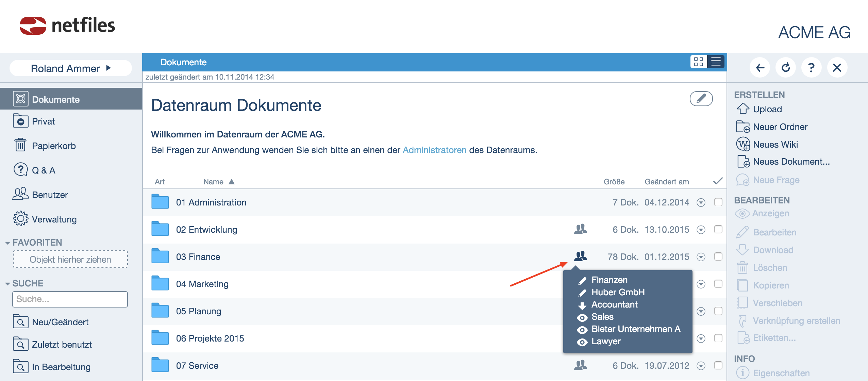This screenshot has width=868, height=381.
Task: Click Upload in the Erstellen panel
Action: point(767,109)
